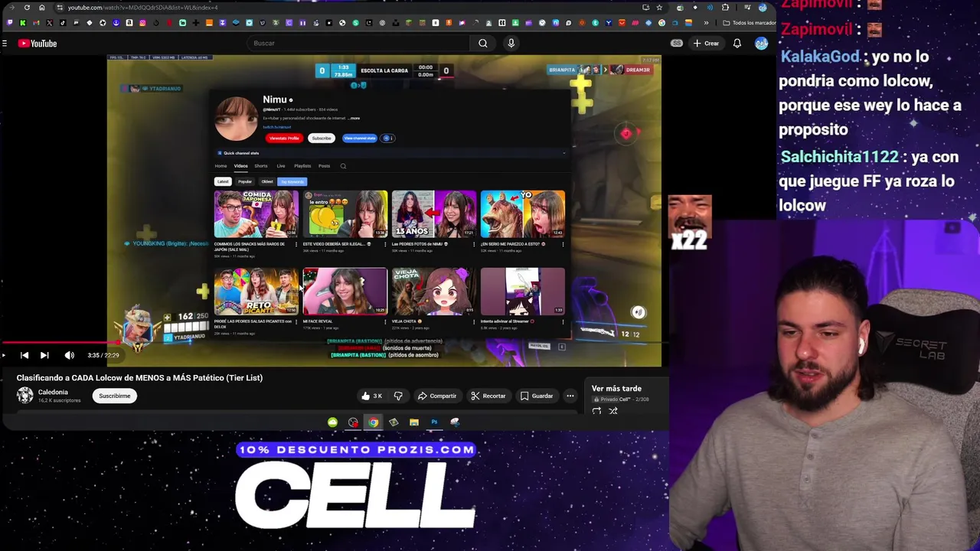Jump to the previous video in playlist
The width and height of the screenshot is (980, 551).
(24, 355)
